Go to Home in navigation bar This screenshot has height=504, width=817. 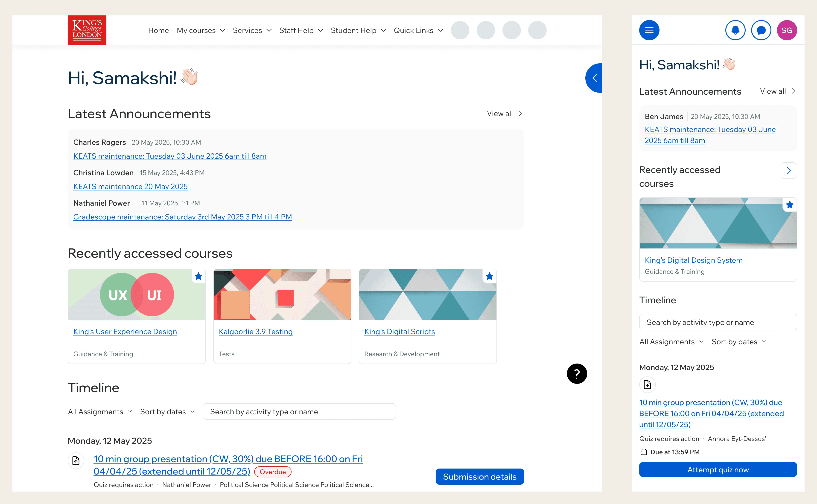coord(158,30)
